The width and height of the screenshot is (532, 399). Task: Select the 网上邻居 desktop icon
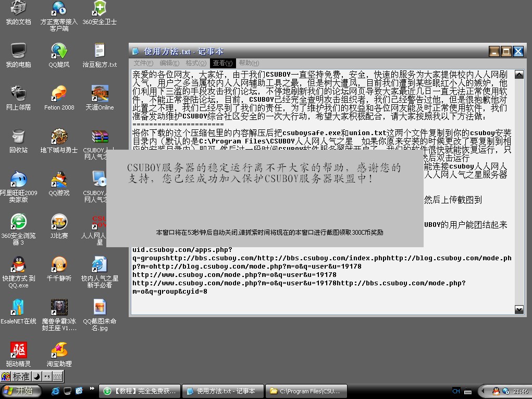[x=18, y=98]
